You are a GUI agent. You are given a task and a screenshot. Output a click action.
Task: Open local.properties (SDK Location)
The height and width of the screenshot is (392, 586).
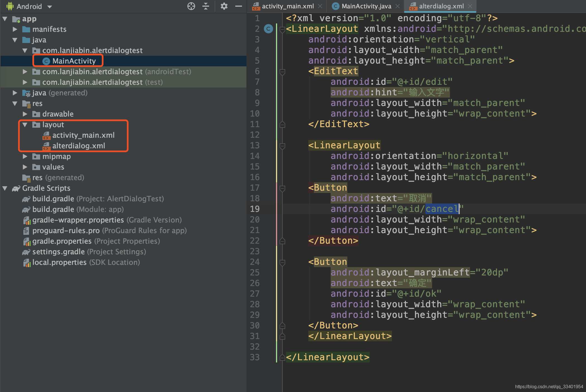[81, 262]
